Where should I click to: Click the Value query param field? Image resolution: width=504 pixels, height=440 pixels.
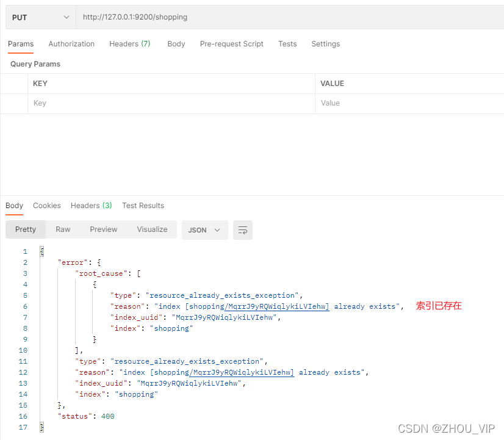coord(409,103)
